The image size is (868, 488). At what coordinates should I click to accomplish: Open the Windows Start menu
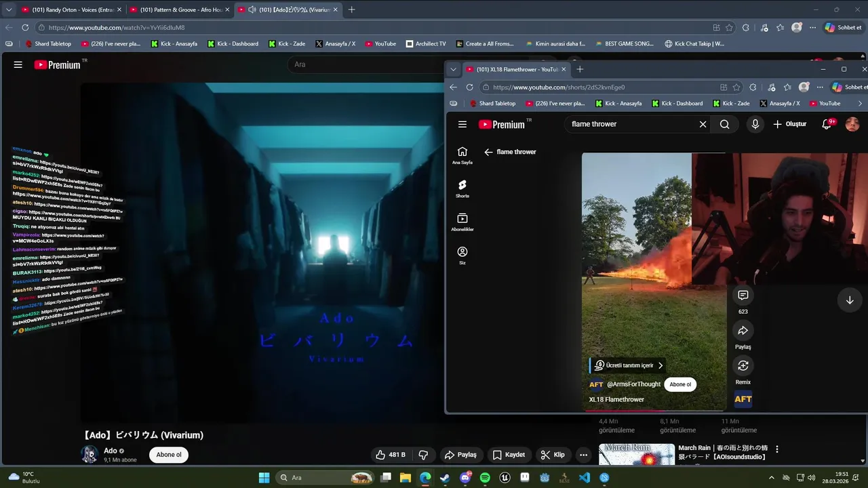264,478
